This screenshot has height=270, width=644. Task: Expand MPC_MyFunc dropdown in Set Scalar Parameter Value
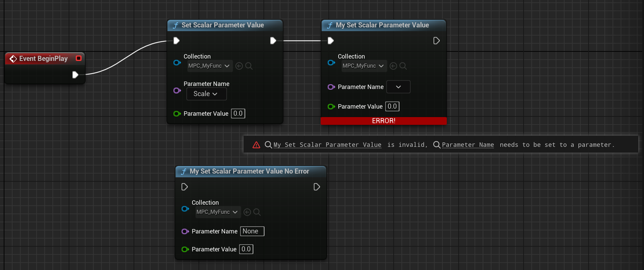point(210,66)
